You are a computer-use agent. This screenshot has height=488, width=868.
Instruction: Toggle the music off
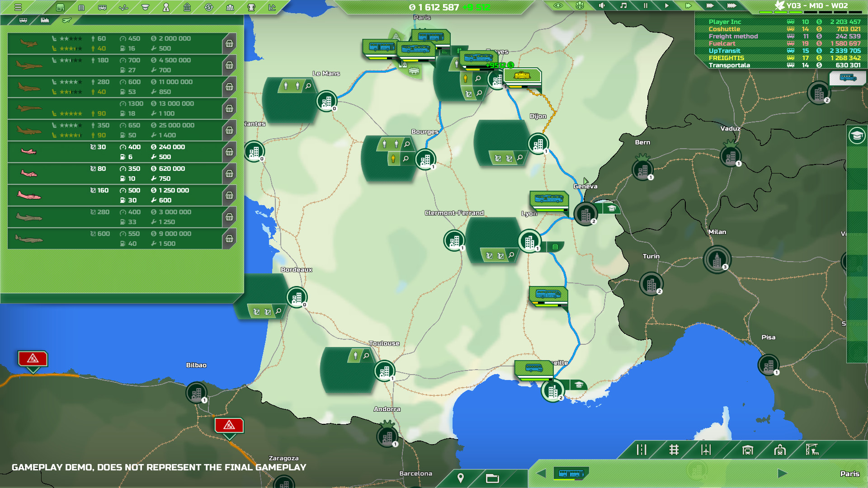622,6
